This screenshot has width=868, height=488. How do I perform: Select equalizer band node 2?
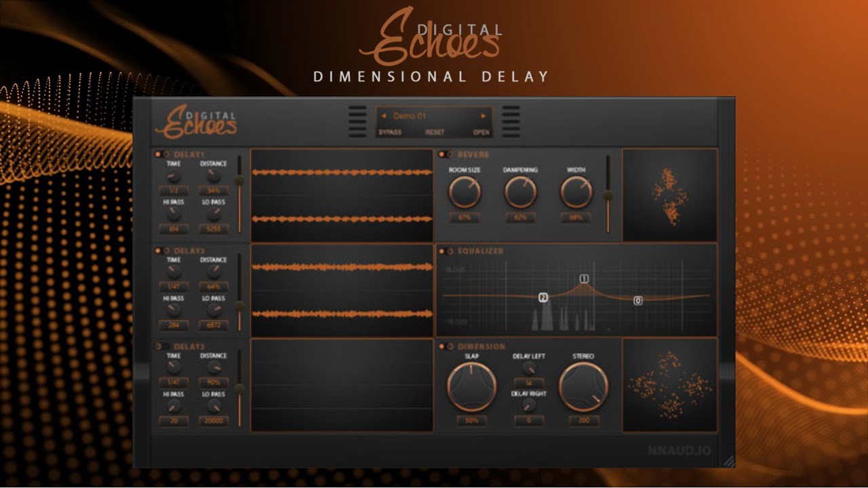pyautogui.click(x=543, y=298)
